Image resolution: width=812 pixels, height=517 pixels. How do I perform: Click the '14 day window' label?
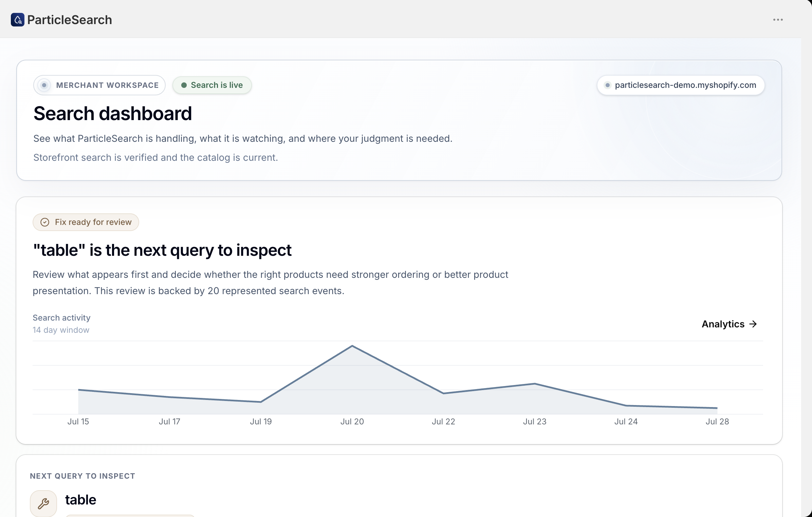(x=61, y=330)
